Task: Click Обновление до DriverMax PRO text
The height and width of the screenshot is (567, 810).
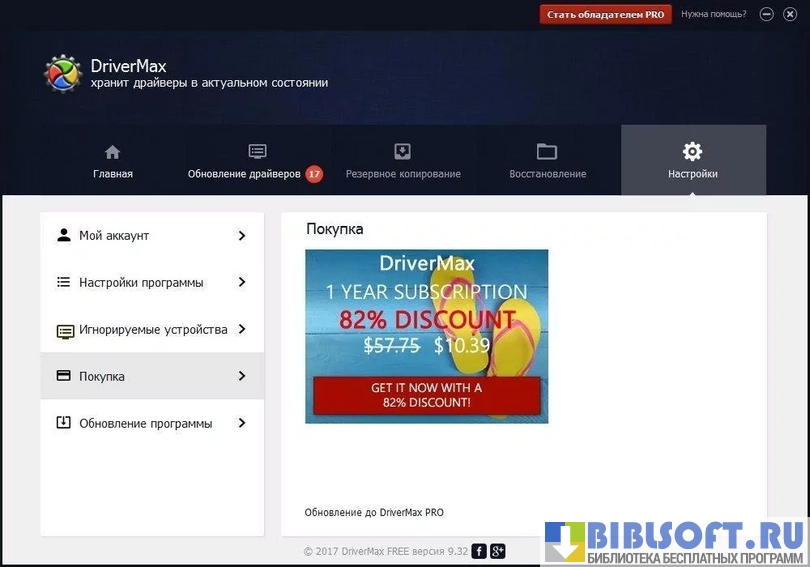Action: pyautogui.click(x=374, y=513)
